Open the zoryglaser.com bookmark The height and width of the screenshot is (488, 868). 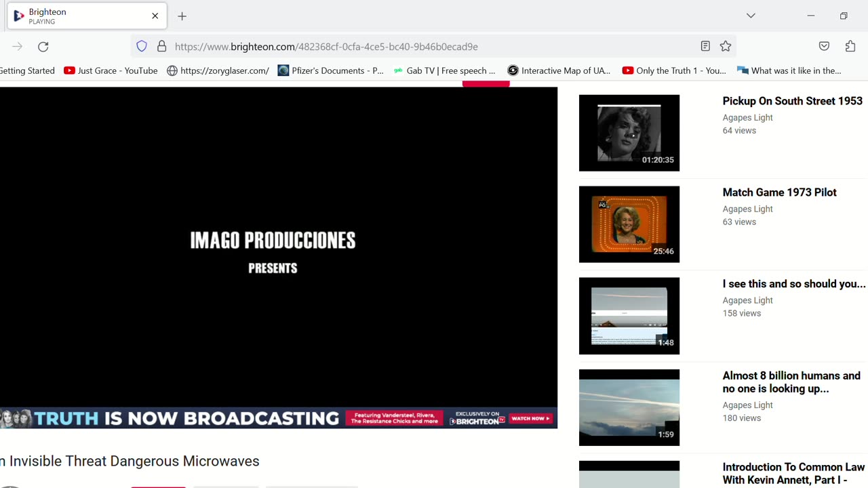pyautogui.click(x=218, y=70)
